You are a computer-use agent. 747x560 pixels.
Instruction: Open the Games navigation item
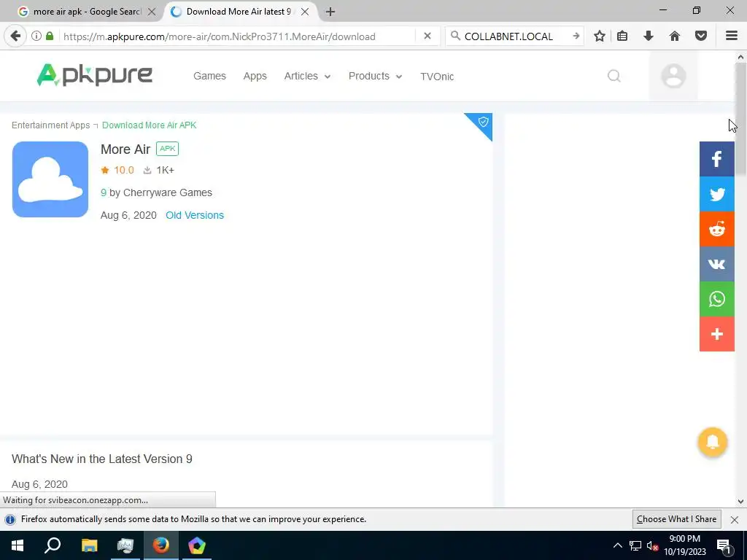[x=209, y=76]
